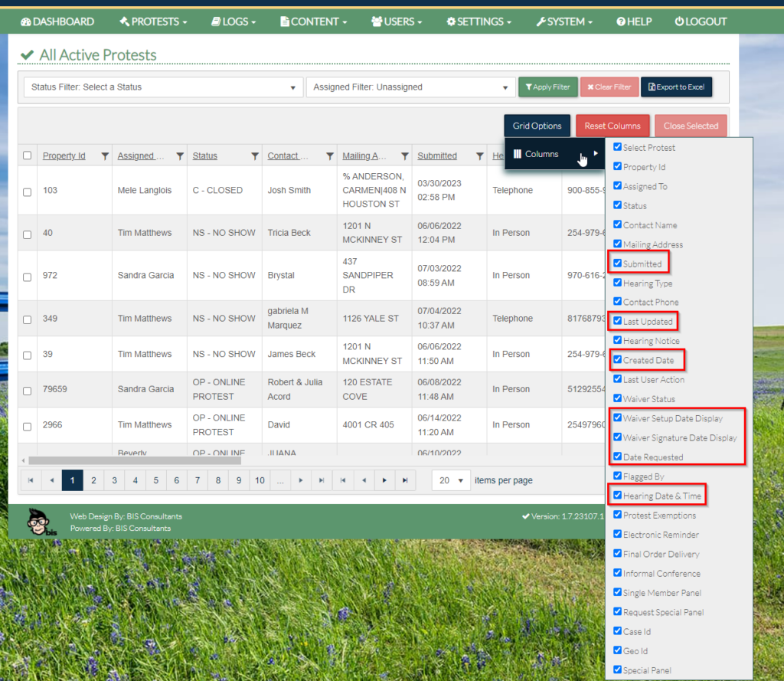Click the horizontal scrollbar of the grid

134,460
